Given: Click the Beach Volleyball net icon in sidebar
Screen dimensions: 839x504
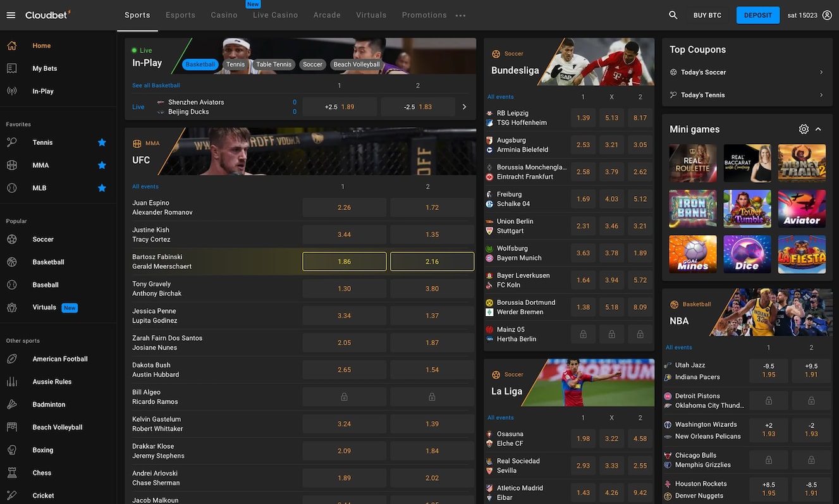Looking at the screenshot, I should [11, 427].
